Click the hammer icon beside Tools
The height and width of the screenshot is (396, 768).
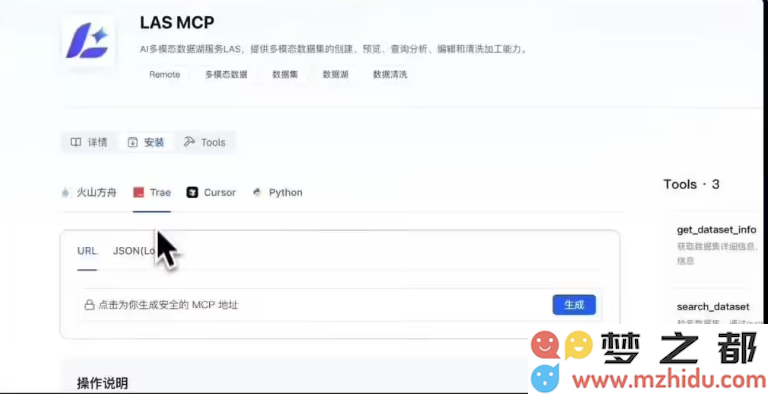pos(189,142)
